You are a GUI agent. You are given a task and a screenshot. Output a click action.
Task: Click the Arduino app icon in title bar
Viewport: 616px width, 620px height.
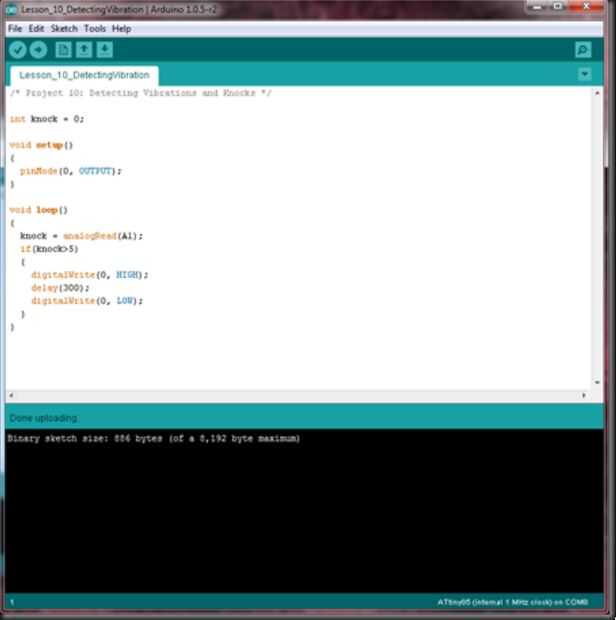tap(11, 9)
